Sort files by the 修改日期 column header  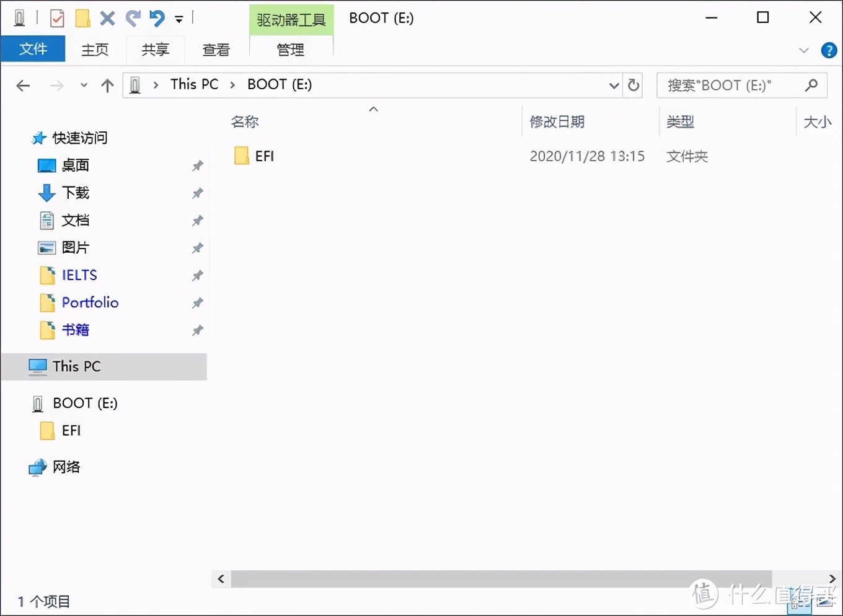point(557,122)
